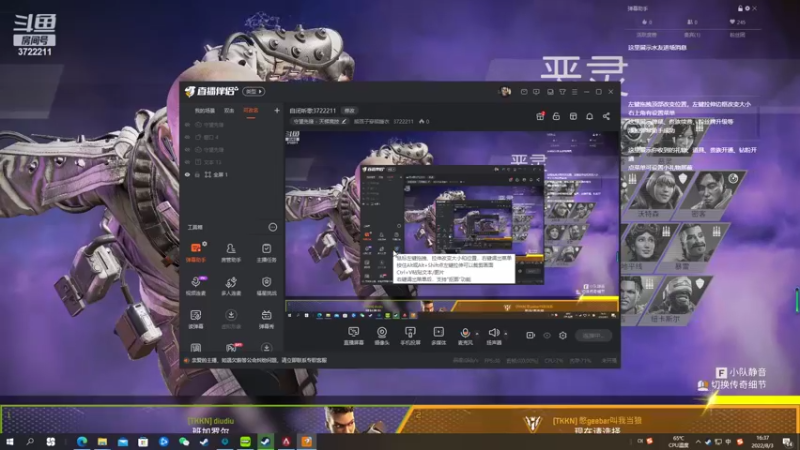Open WeChat from taskbar
Viewport: 800px width, 450px height.
[x=184, y=442]
